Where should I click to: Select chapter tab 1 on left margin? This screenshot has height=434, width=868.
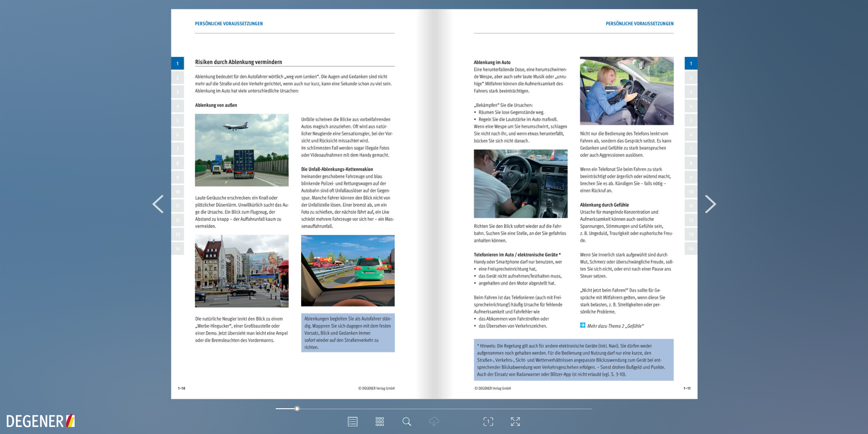pos(178,63)
